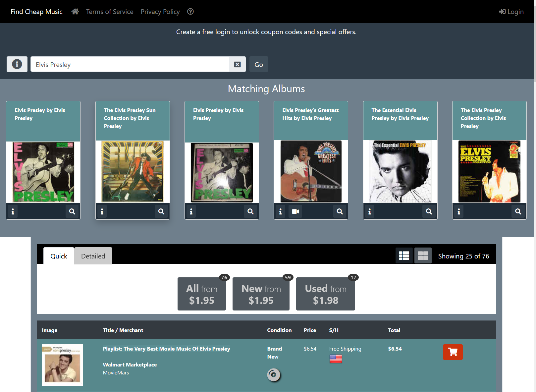Show All offers from $1.95
536x392 pixels.
click(201, 294)
